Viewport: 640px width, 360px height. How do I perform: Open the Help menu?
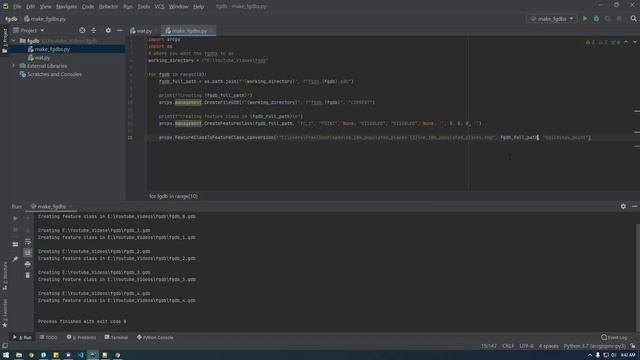pos(198,7)
